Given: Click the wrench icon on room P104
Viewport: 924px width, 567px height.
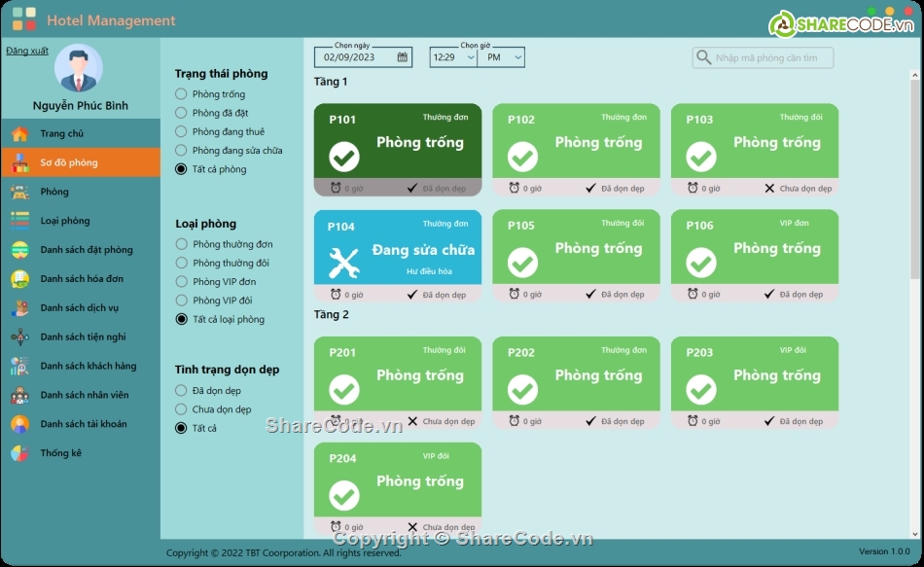Looking at the screenshot, I should tap(344, 263).
